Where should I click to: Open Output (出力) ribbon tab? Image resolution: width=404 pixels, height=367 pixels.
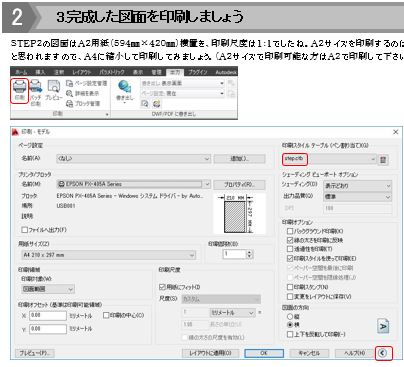174,72
